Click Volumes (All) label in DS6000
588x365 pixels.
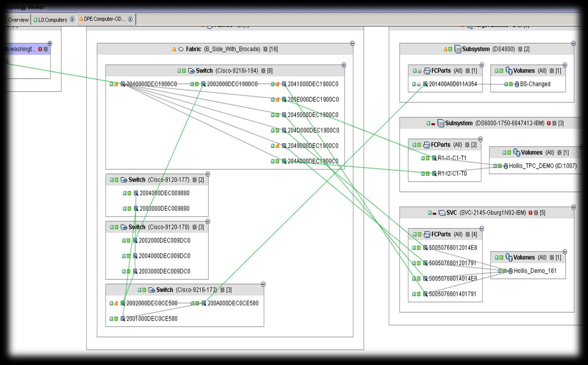click(537, 152)
